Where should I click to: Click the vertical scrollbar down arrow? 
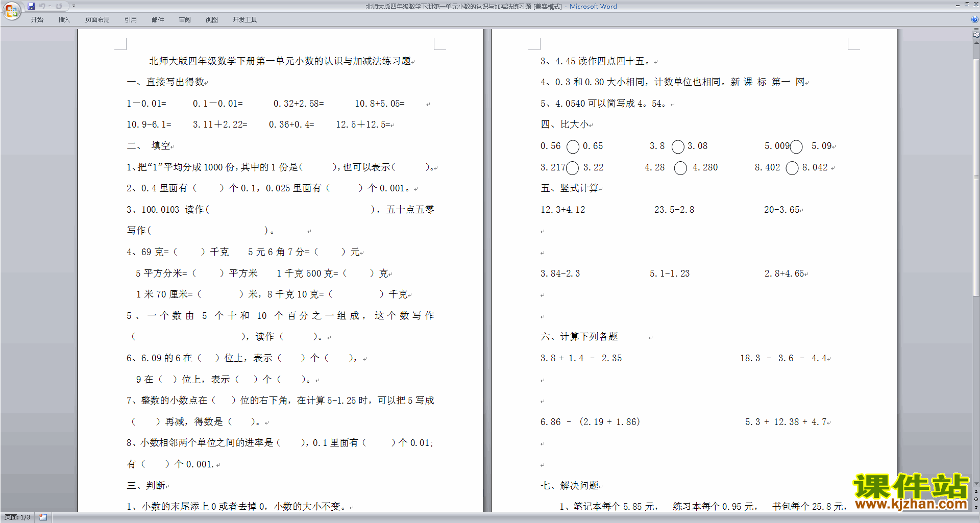tap(976, 483)
